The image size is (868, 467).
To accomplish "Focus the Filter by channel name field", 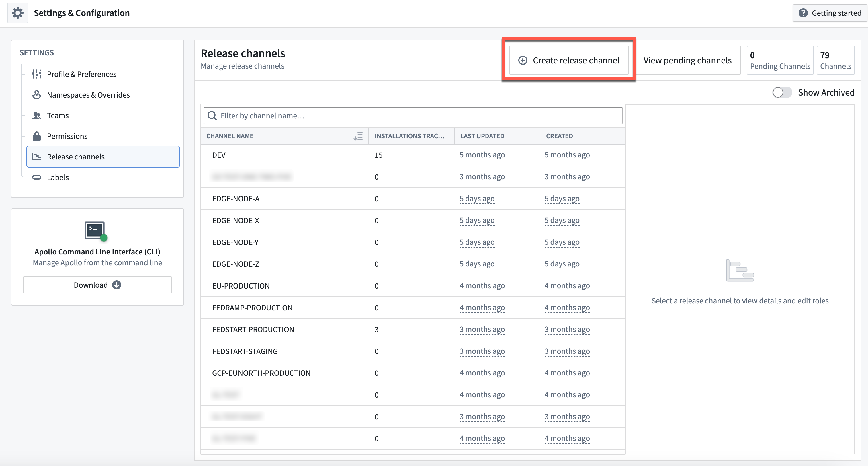I will (413, 116).
